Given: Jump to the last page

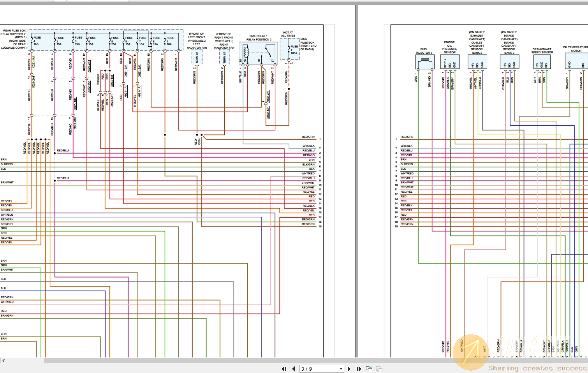Looking at the screenshot, I should click(359, 369).
